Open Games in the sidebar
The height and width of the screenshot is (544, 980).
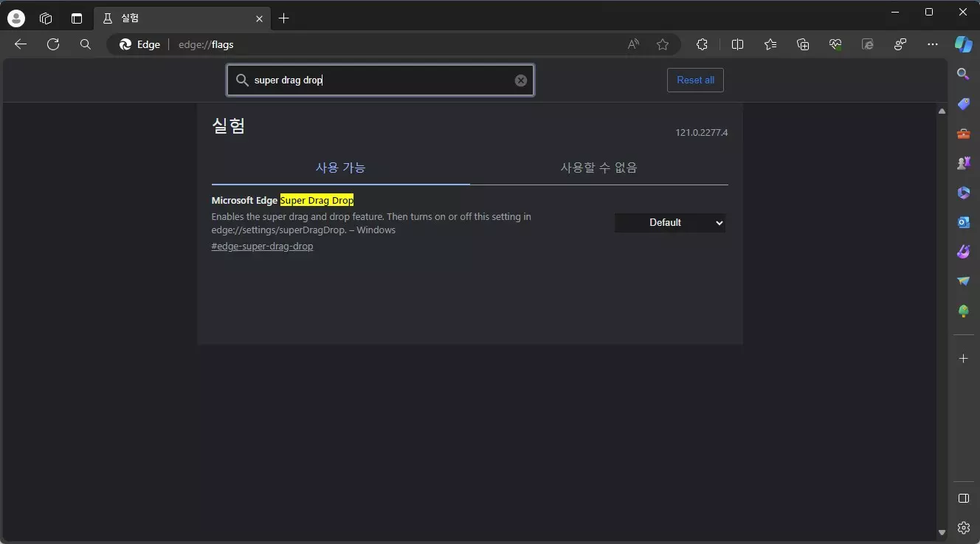(x=963, y=162)
